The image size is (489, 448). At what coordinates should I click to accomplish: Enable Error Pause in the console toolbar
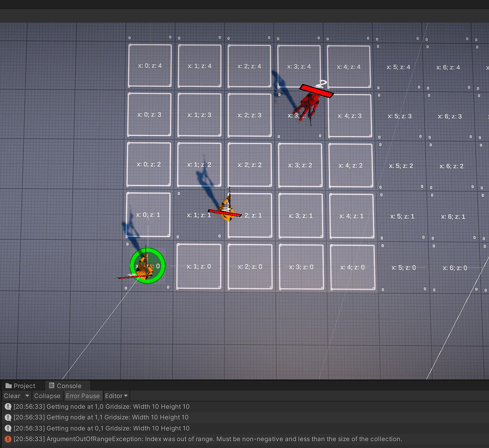tap(83, 396)
